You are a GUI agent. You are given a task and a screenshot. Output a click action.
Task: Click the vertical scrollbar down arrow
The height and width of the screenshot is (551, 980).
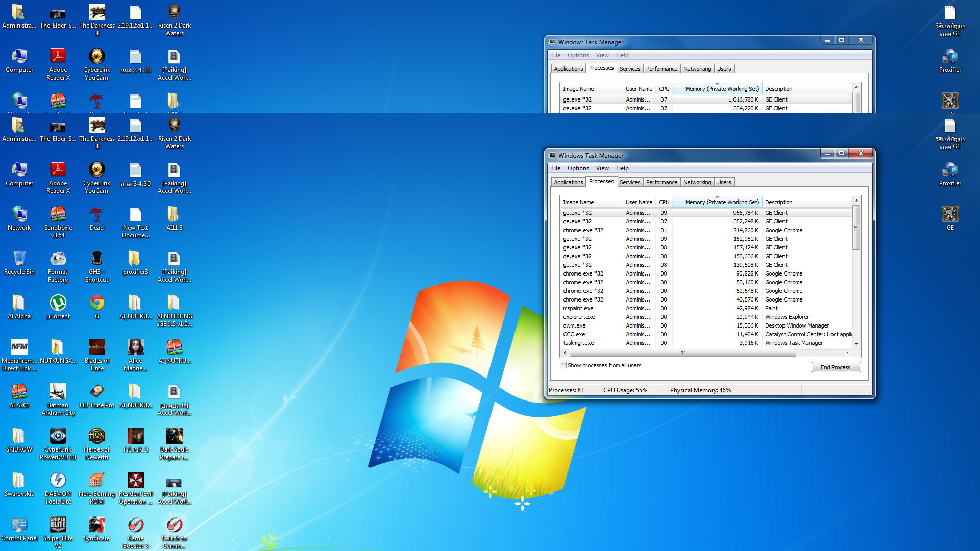pyautogui.click(x=856, y=344)
